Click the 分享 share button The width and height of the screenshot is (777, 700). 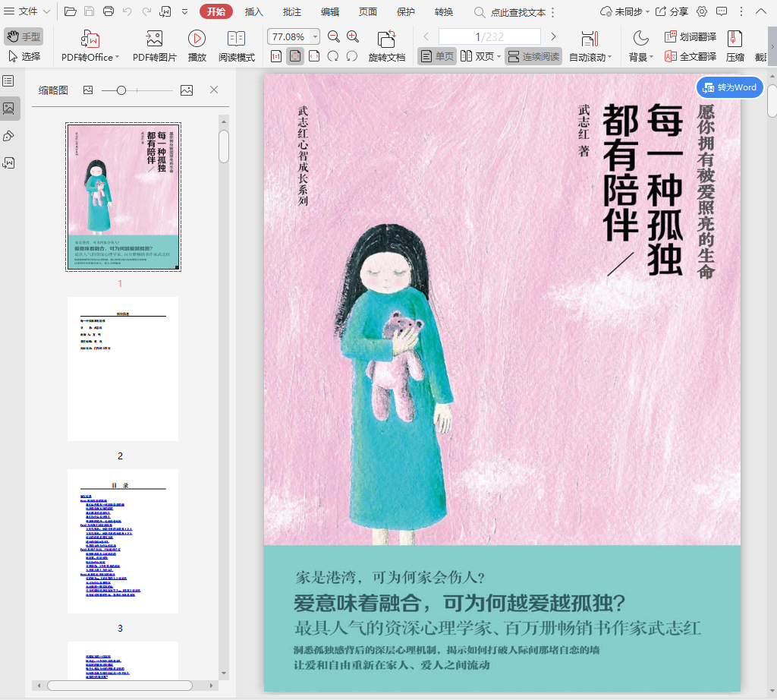(672, 11)
